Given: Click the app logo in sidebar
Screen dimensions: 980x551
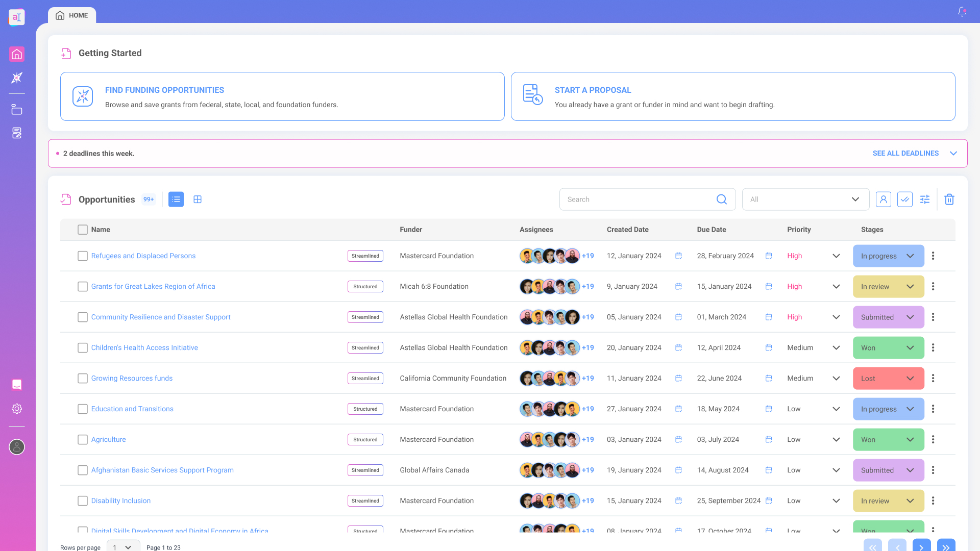Looking at the screenshot, I should (x=17, y=17).
